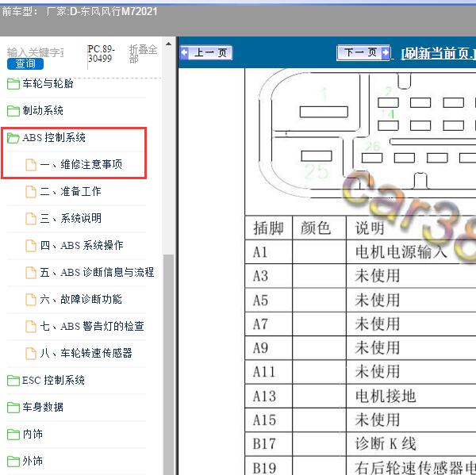The image size is (476, 475).
Task: Click the page icon beside 八、车轮转速传感器
Action: (31, 354)
